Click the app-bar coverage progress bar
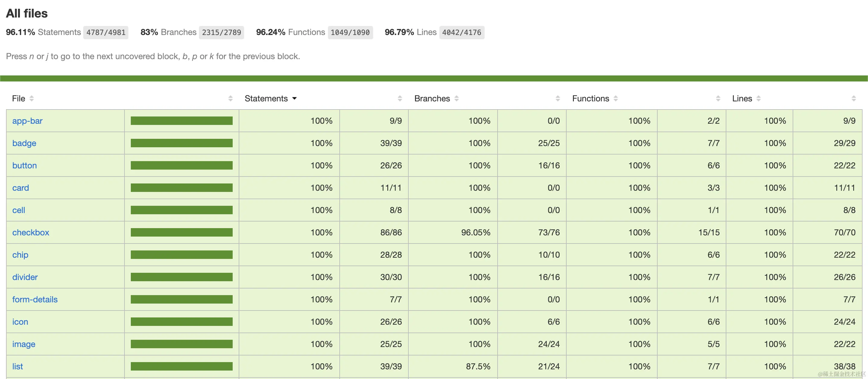 (182, 121)
